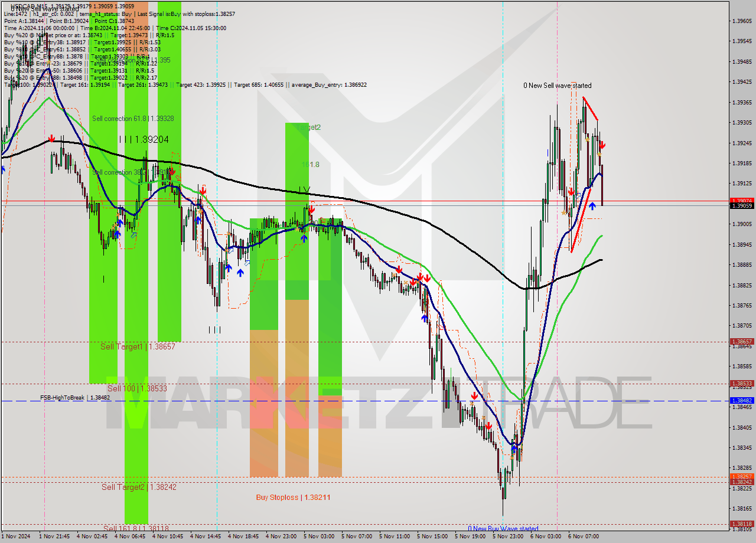Click the 1.39605 price axis value
This screenshot has width=756, height=543.
click(x=742, y=21)
